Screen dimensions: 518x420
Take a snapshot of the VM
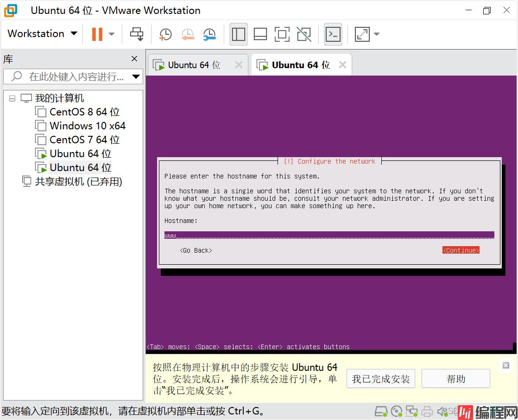tap(165, 34)
